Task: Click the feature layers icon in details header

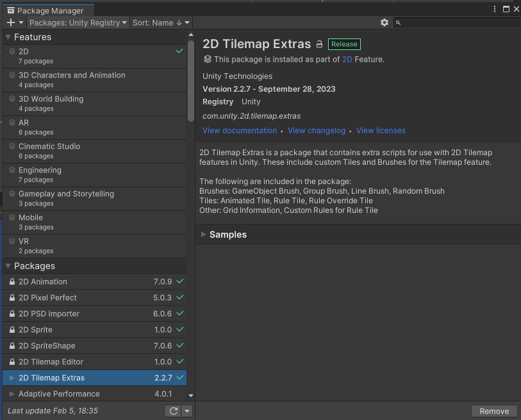Action: tap(208, 59)
